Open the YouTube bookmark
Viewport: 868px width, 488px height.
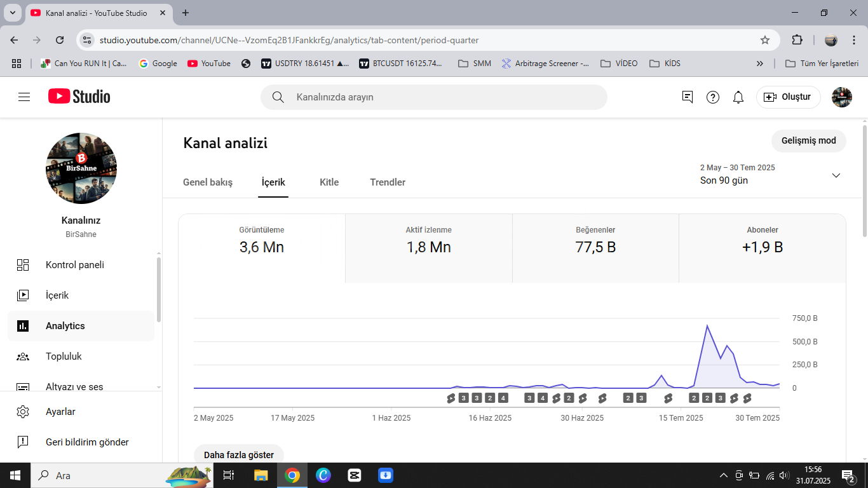[209, 64]
